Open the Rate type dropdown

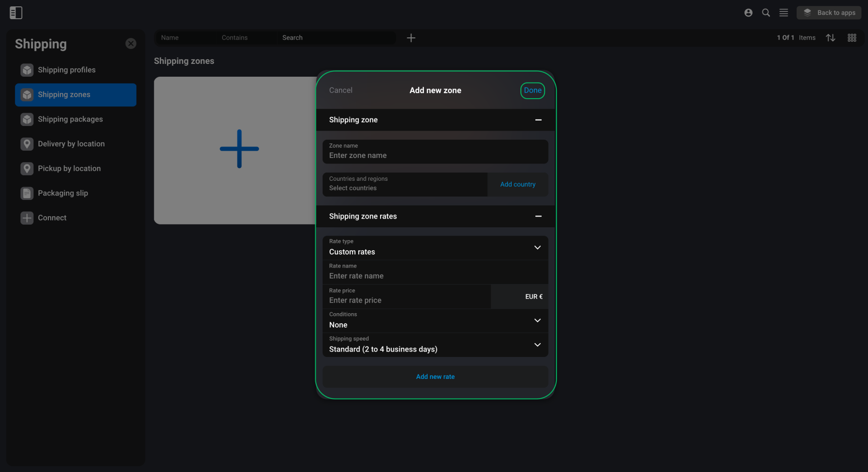pyautogui.click(x=435, y=248)
